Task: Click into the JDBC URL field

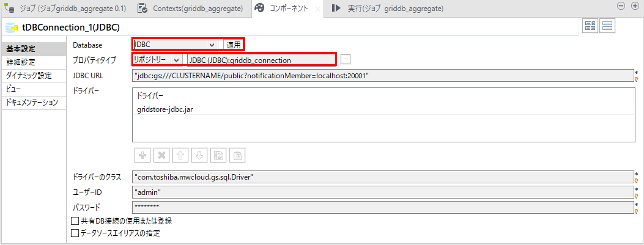Action: [382, 76]
